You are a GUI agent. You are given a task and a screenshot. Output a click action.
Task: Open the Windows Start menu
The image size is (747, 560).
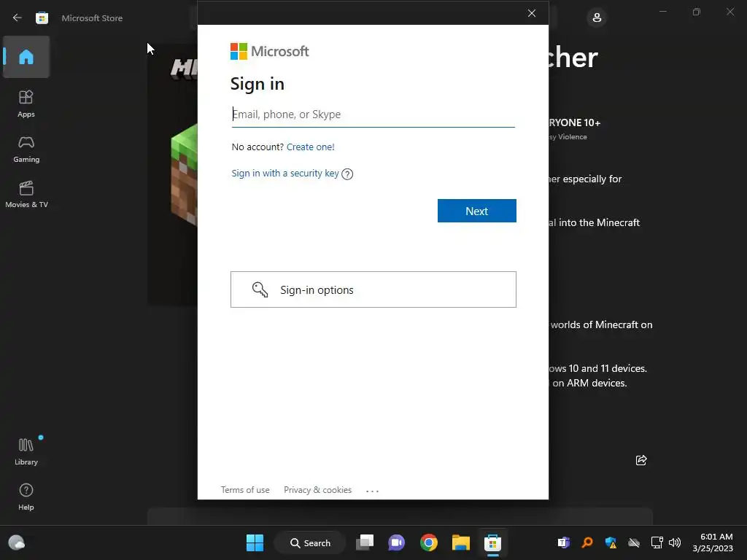255,542
